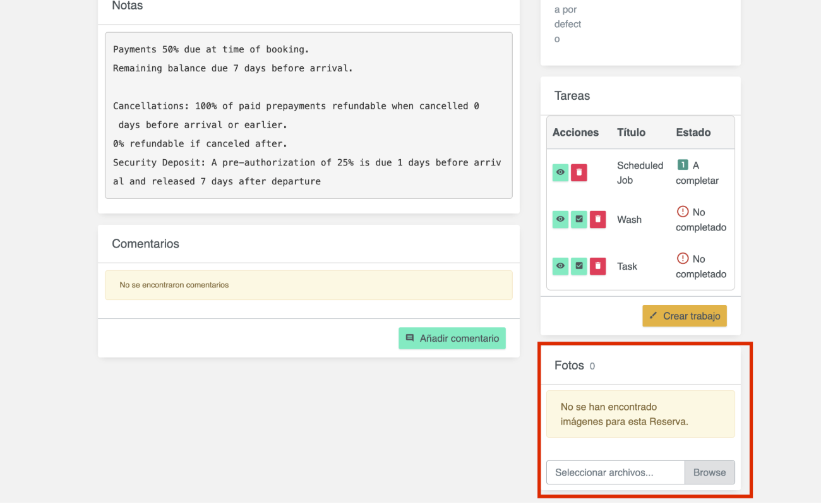Click the speech bubble icon on Añadir comentario
The image size is (821, 504).
pyautogui.click(x=409, y=338)
